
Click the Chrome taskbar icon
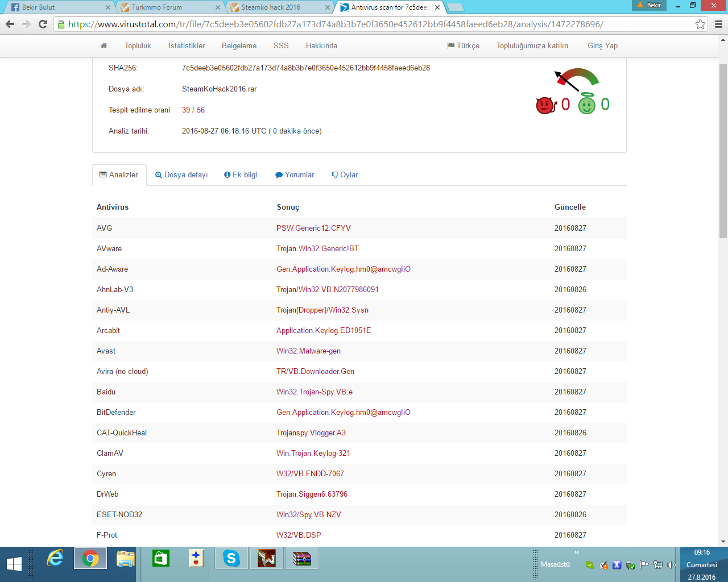[x=90, y=559]
